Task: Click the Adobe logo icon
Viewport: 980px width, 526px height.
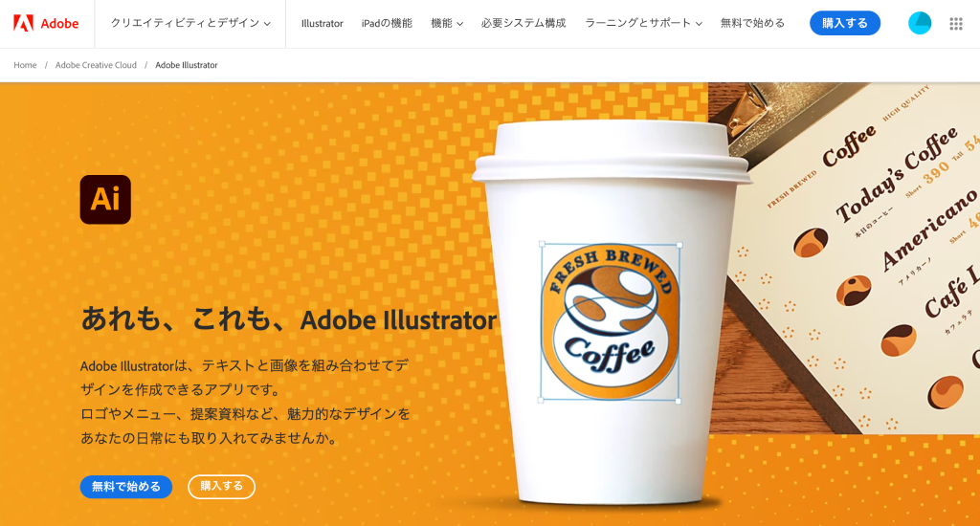Action: [x=23, y=23]
